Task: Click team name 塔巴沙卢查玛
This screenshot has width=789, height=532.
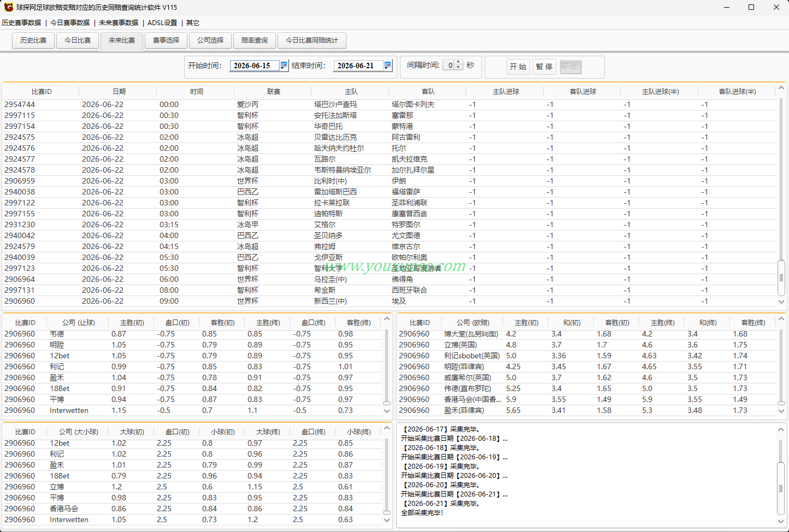Action: [x=335, y=104]
